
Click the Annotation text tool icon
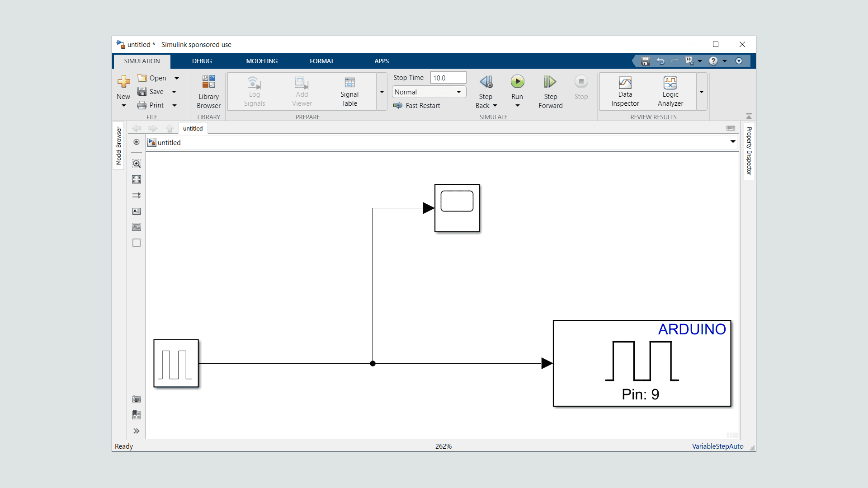point(137,211)
